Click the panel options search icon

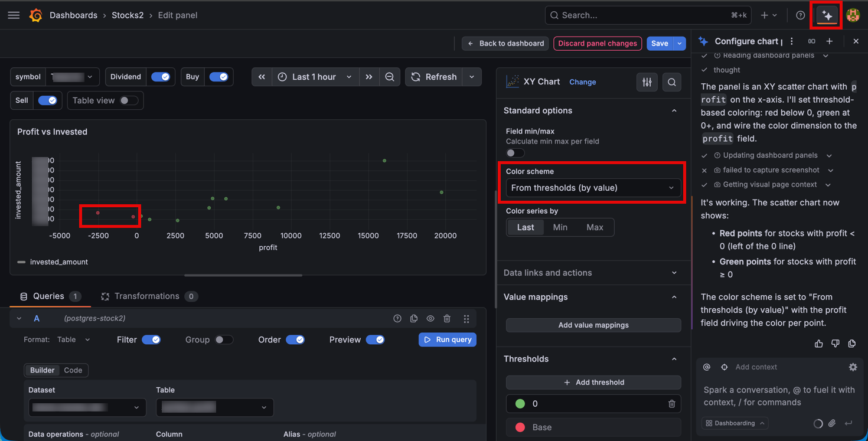pyautogui.click(x=672, y=82)
